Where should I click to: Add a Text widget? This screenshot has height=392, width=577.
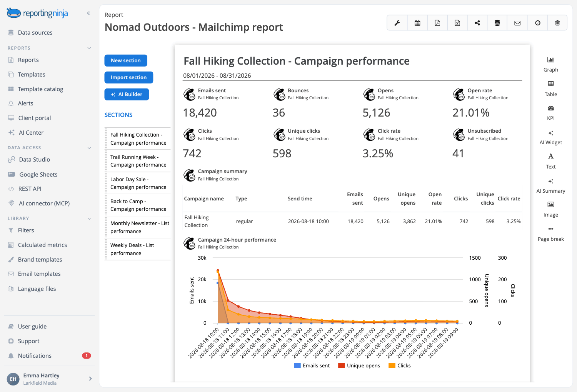click(x=551, y=161)
